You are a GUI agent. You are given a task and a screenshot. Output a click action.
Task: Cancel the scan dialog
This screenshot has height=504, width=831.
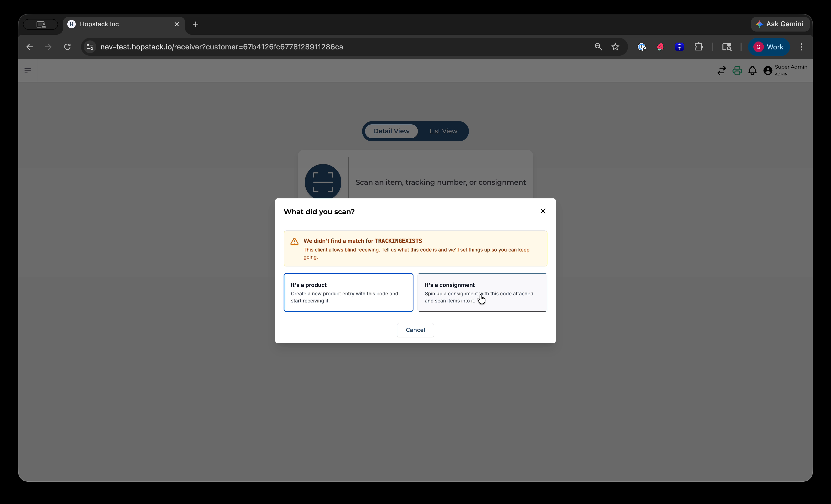415,330
